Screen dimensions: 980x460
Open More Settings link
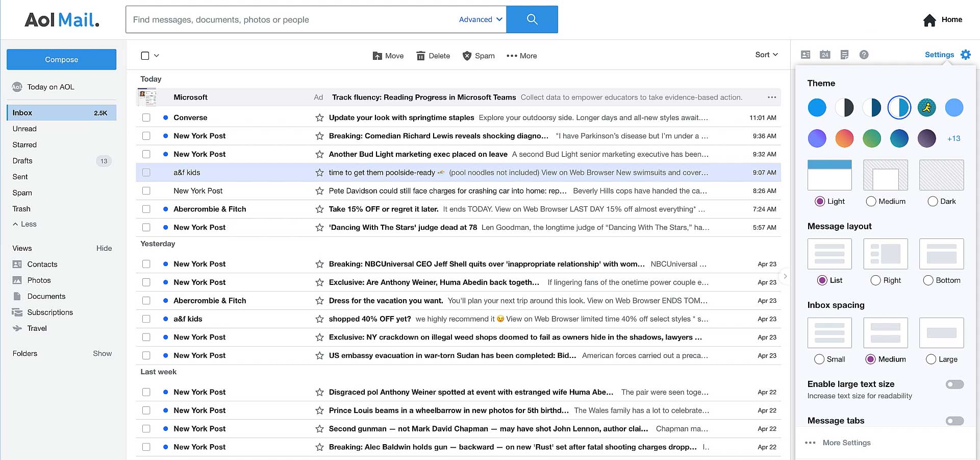coord(846,443)
